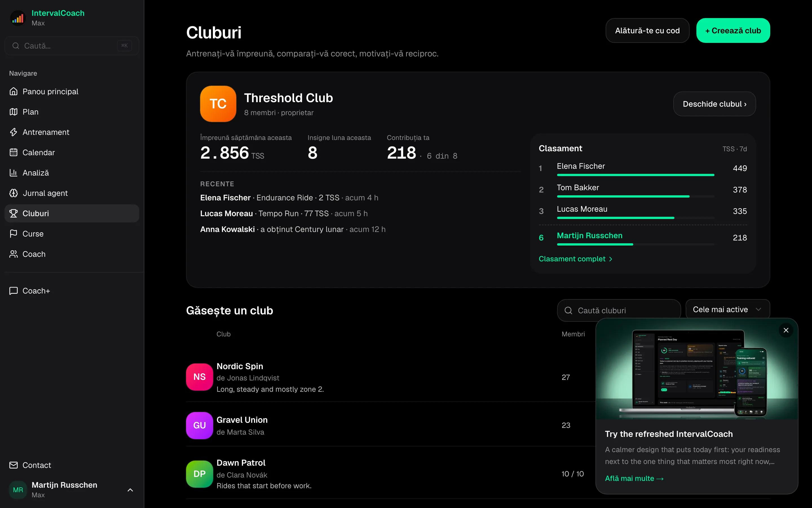Go to Analiză in the sidebar
Image resolution: width=812 pixels, height=508 pixels.
[x=72, y=173]
